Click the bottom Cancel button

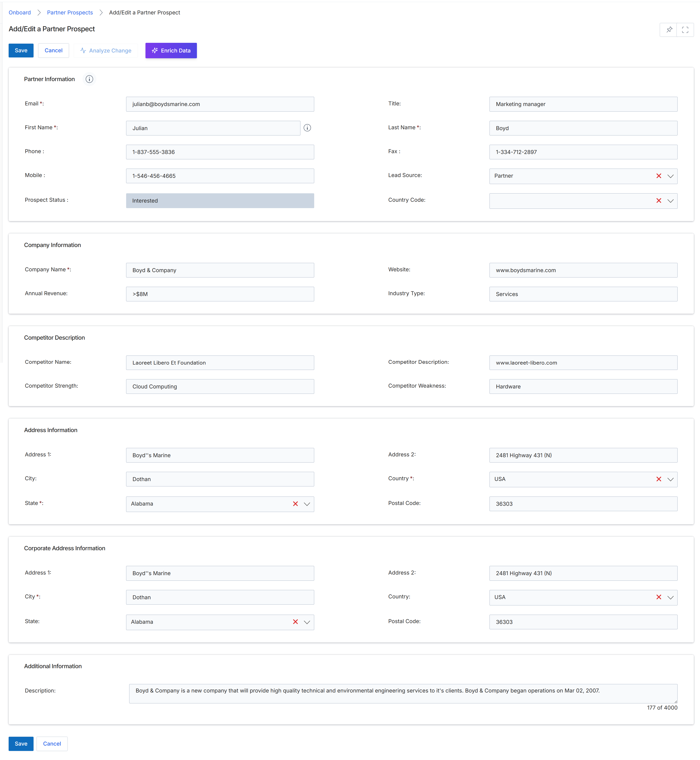(x=52, y=744)
